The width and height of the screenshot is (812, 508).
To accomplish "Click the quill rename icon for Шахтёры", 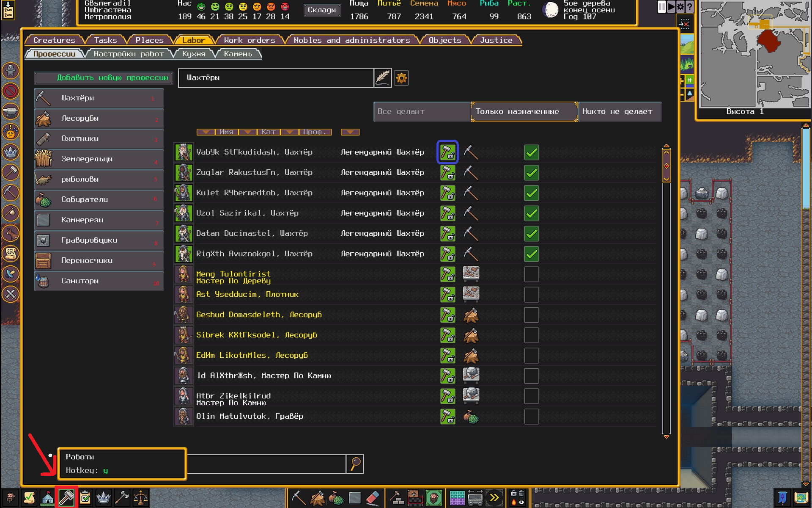I will [x=383, y=78].
